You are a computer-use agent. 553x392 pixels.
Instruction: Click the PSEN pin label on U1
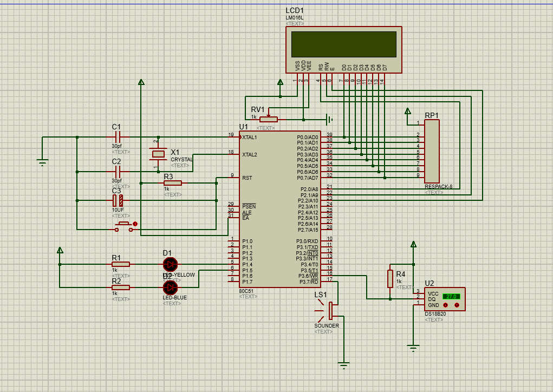point(249,206)
